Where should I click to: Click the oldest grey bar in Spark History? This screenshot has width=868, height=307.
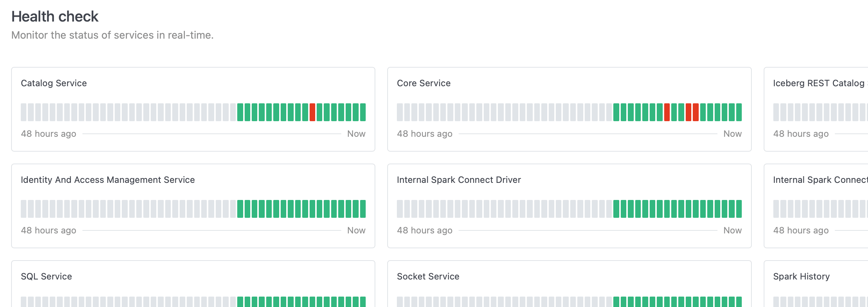pos(776,302)
